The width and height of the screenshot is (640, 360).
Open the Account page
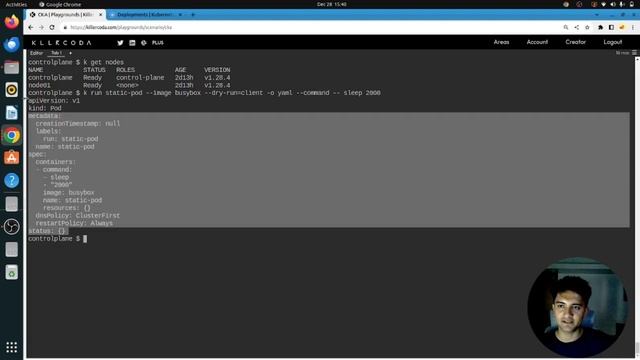tap(537, 42)
